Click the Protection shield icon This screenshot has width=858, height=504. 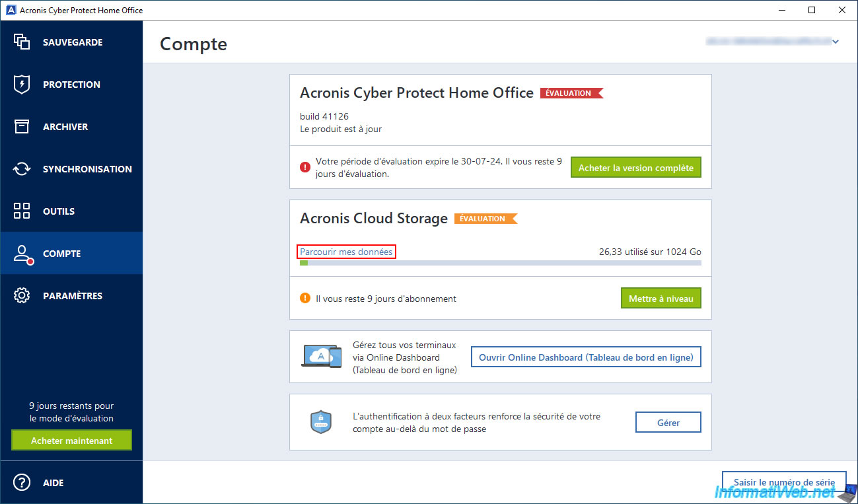(22, 85)
